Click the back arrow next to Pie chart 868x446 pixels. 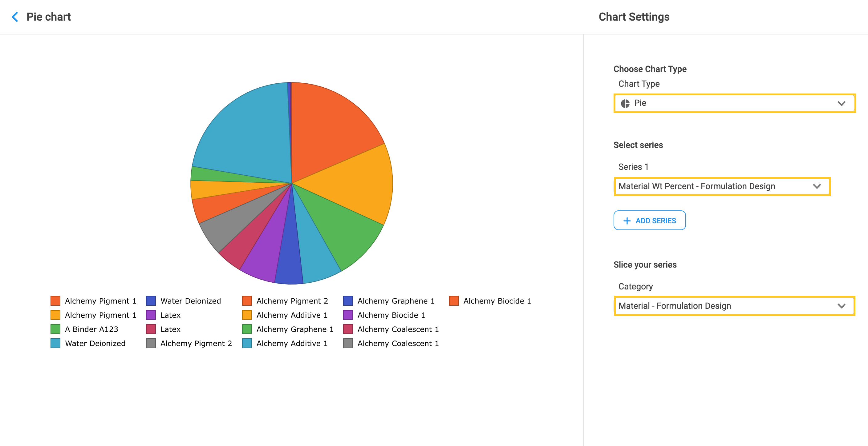click(15, 17)
